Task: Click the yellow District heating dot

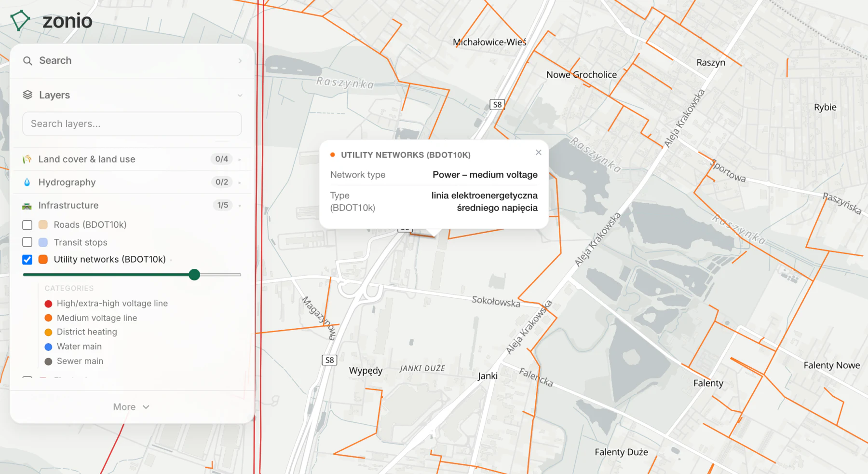Action: click(x=48, y=332)
